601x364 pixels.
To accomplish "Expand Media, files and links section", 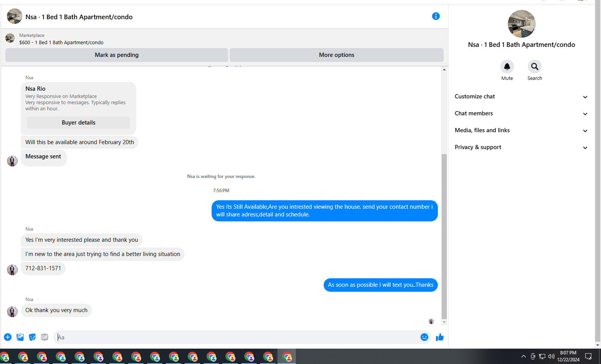I will [x=521, y=130].
